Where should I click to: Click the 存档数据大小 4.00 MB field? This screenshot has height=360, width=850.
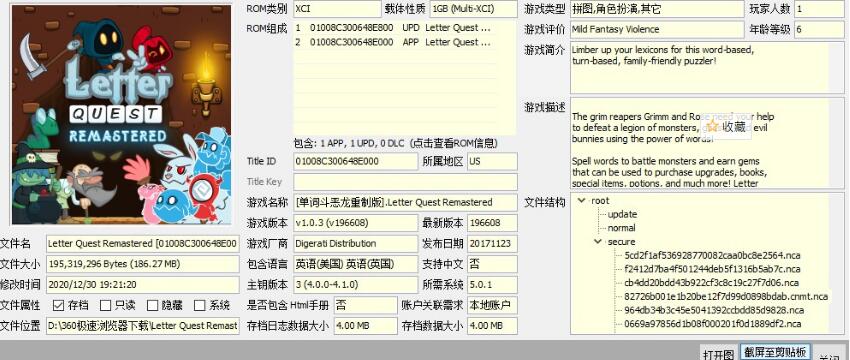492,326
